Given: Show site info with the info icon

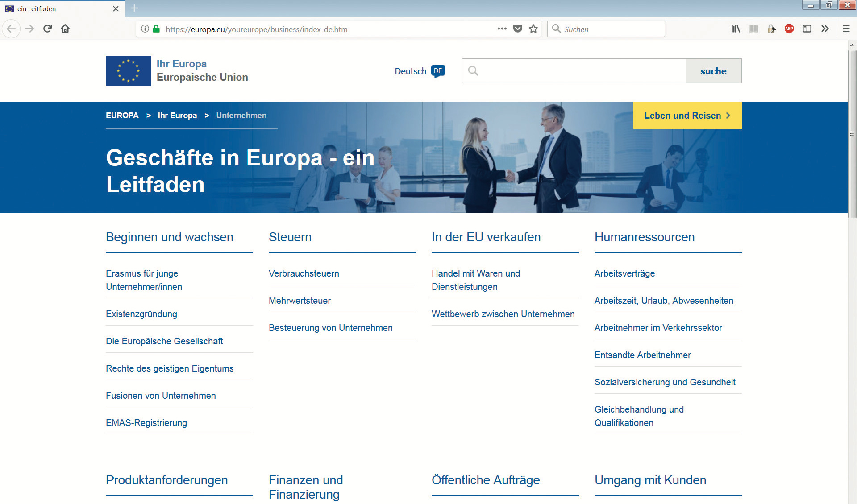Looking at the screenshot, I should 145,29.
